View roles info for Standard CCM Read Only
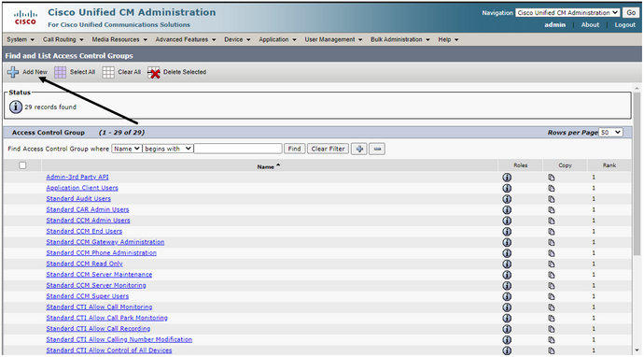 (507, 264)
